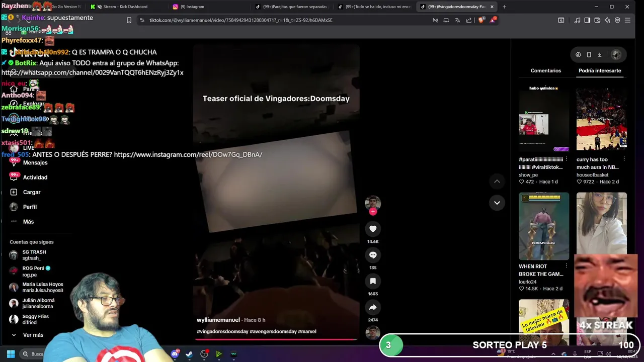Share the video with the arrow icon
The width and height of the screenshot is (644, 362).
(373, 307)
